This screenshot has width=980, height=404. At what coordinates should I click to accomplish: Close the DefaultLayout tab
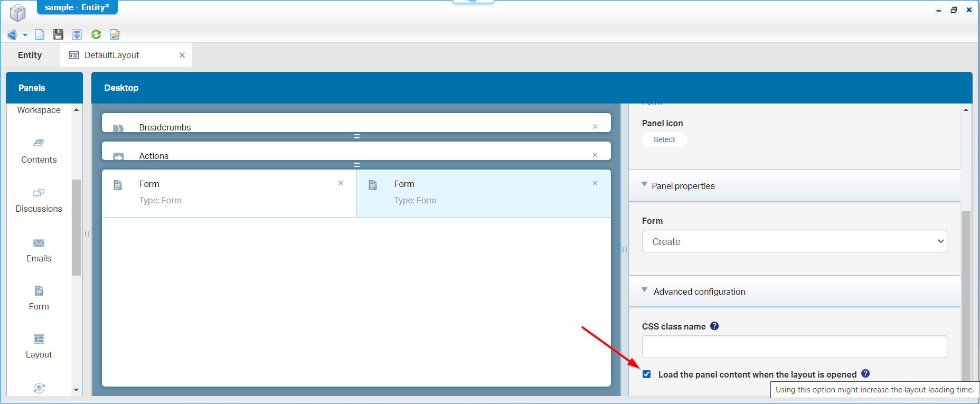[x=182, y=55]
